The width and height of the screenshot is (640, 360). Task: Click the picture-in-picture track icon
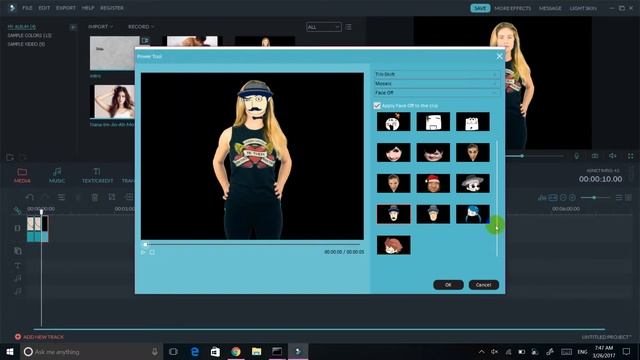point(18,251)
